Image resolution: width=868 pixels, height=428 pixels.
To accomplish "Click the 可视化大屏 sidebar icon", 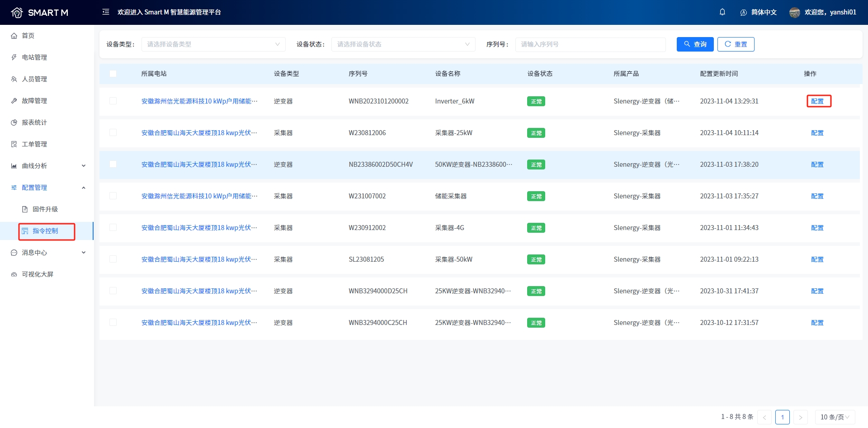I will click(14, 274).
